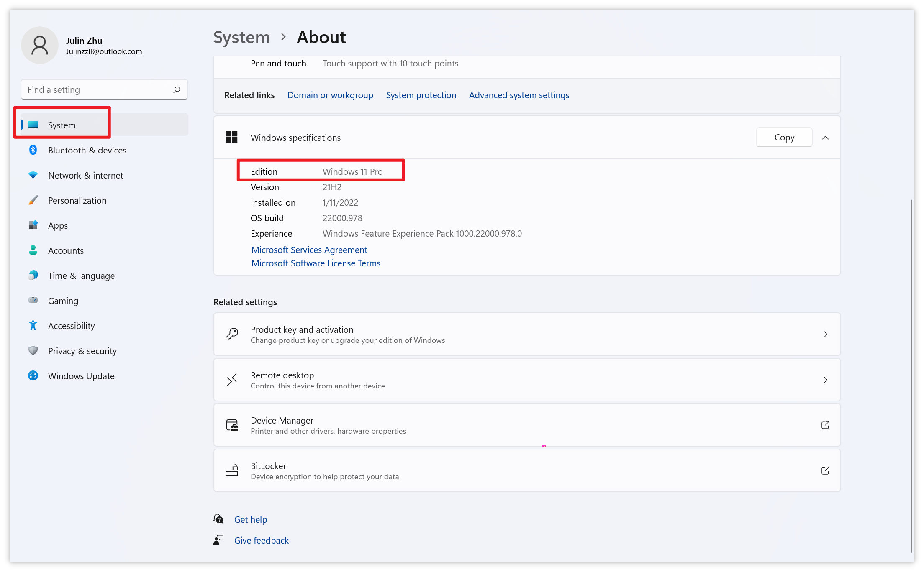The height and width of the screenshot is (572, 924).
Task: Click the Accessibility figure icon
Action: pyautogui.click(x=33, y=325)
